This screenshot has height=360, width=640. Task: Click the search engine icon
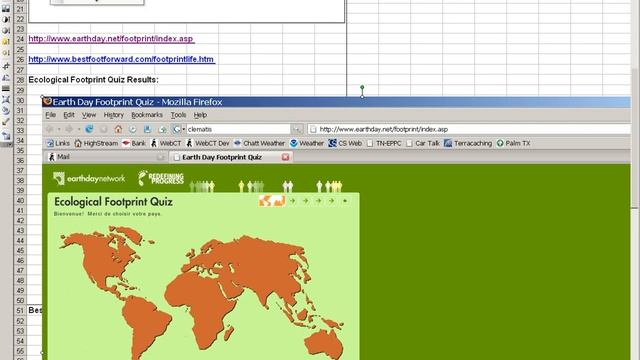click(176, 129)
